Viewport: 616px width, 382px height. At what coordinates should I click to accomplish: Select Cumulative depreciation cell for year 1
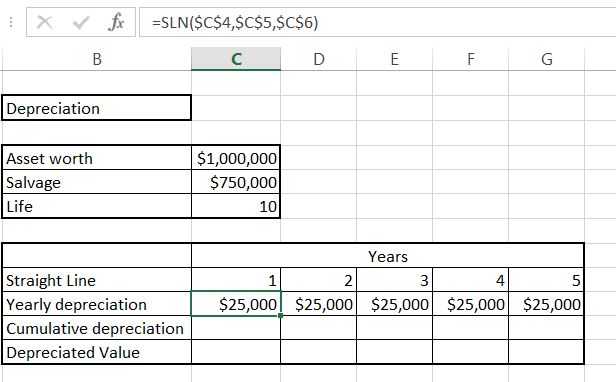coord(236,328)
